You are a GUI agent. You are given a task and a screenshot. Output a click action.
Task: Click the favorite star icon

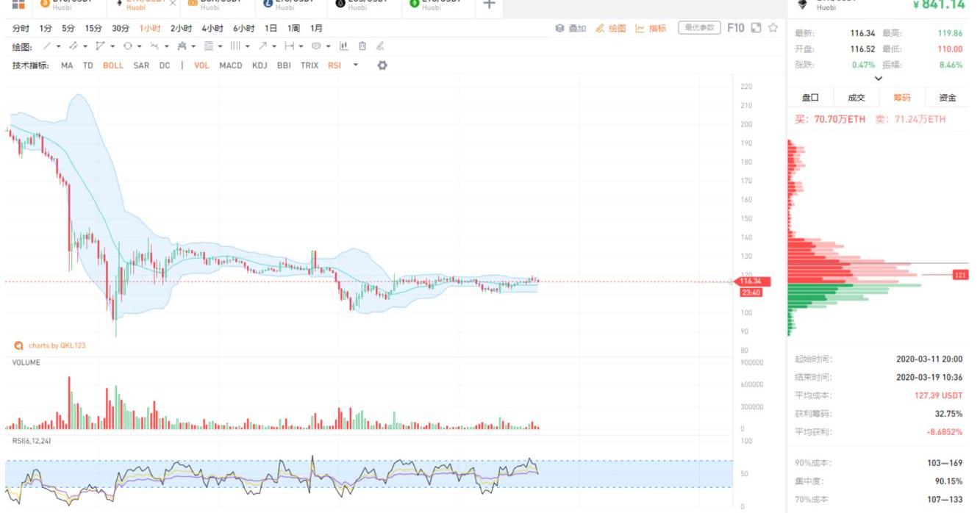pos(773,28)
